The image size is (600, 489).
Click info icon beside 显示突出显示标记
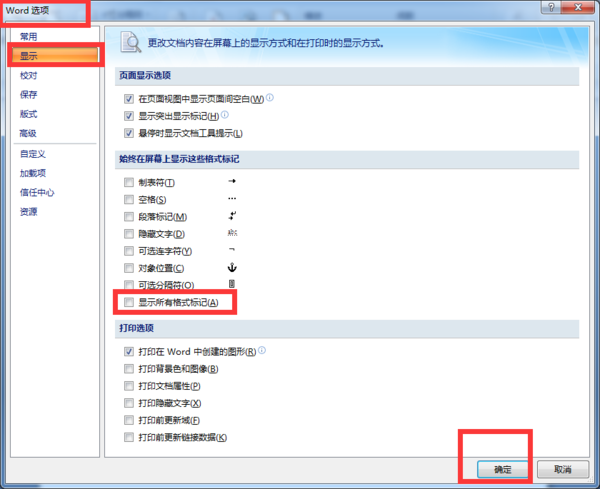click(225, 114)
